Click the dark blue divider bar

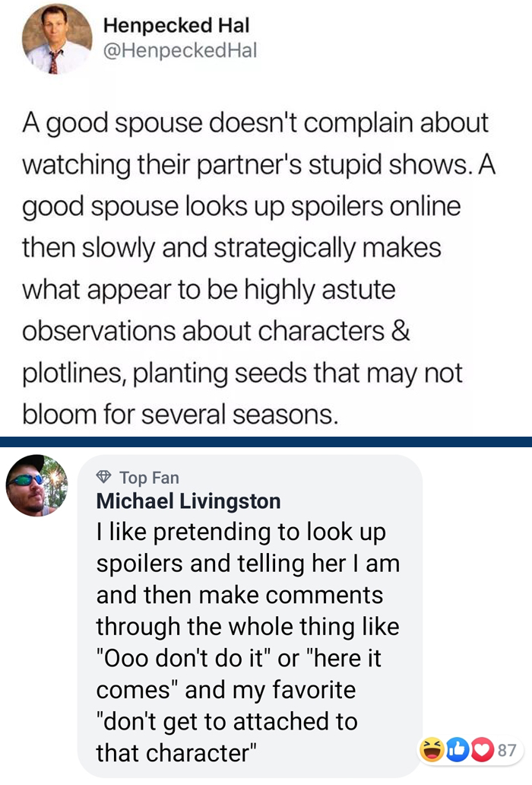coord(266,442)
